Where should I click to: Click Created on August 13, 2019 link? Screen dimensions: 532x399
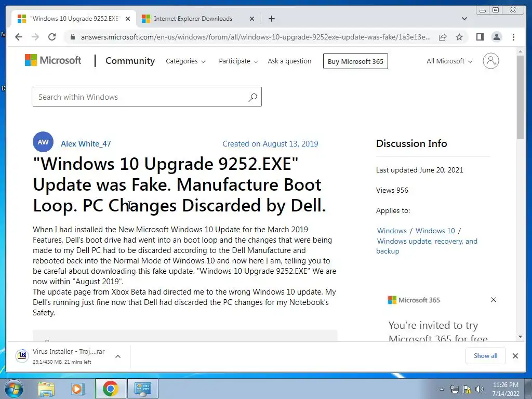[270, 144]
